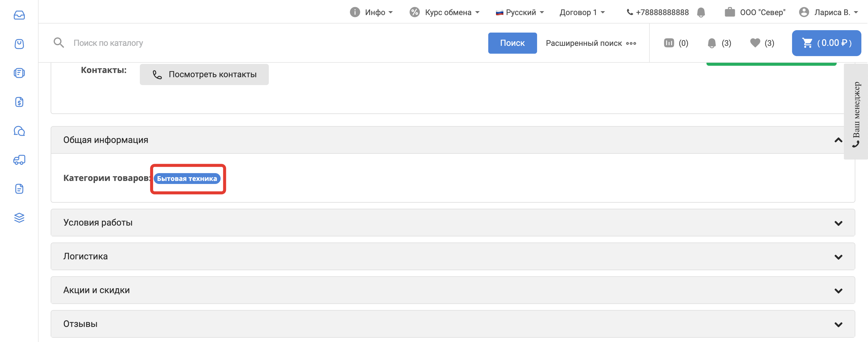The image size is (868, 342).
Task: Click the inbox tray sidebar icon
Action: click(x=19, y=15)
